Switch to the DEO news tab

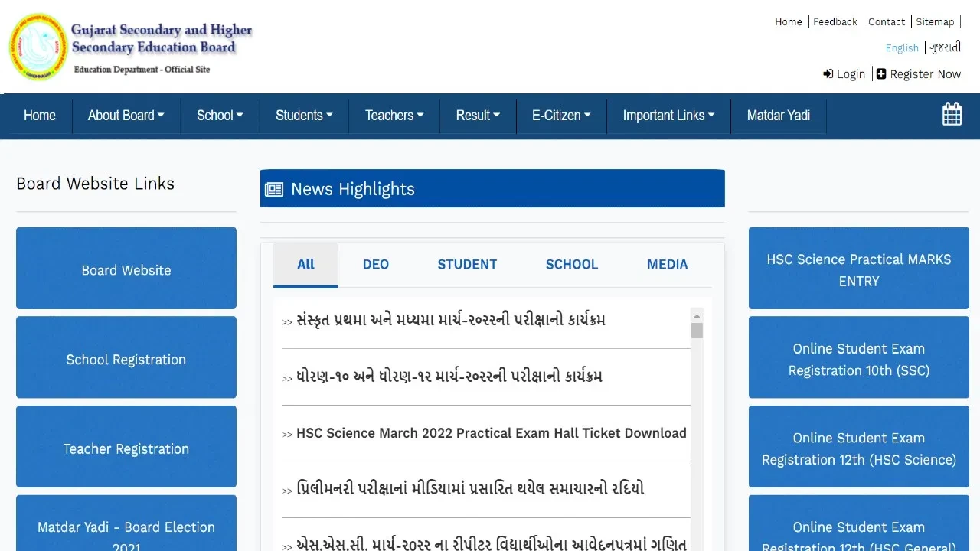click(375, 265)
